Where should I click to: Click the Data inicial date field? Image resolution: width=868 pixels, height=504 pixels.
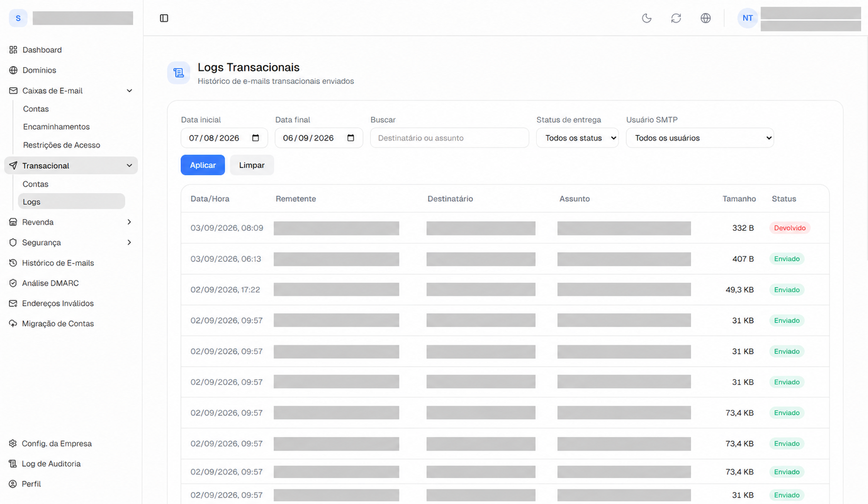(224, 138)
